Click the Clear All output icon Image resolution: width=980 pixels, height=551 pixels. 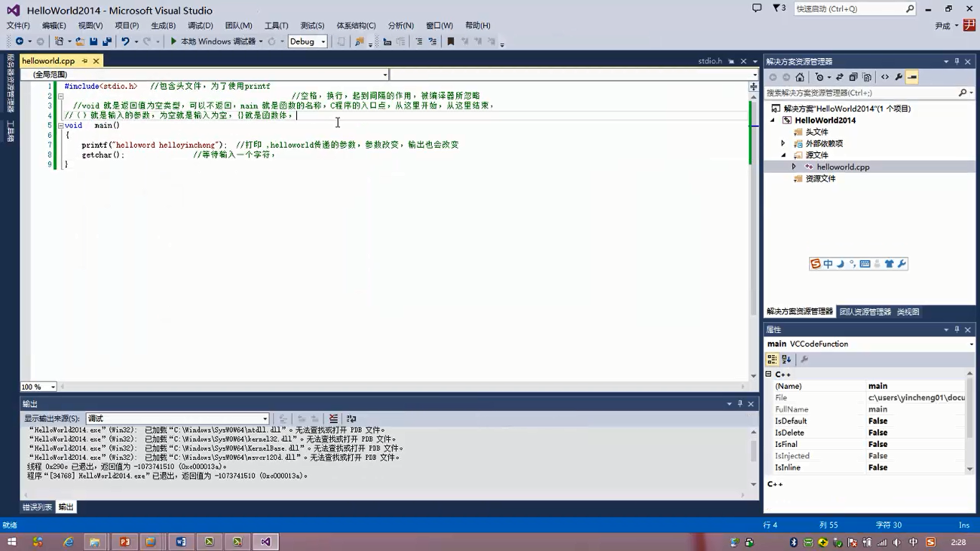334,419
